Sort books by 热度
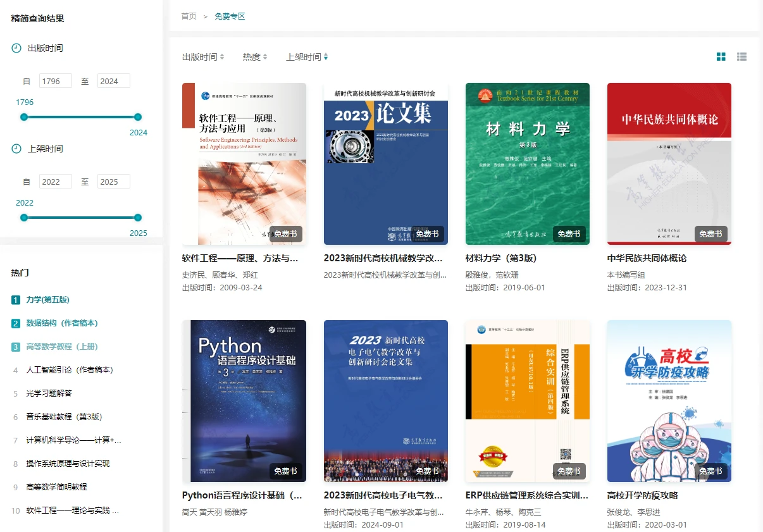Image resolution: width=763 pixels, height=532 pixels. click(x=254, y=57)
